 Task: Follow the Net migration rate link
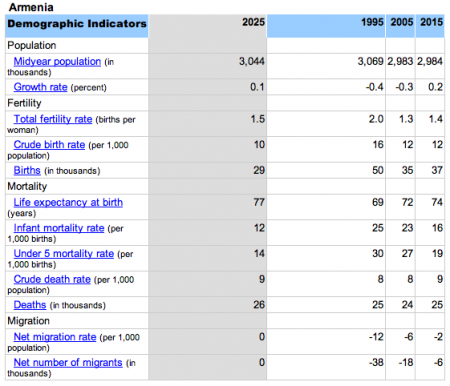(x=55, y=337)
